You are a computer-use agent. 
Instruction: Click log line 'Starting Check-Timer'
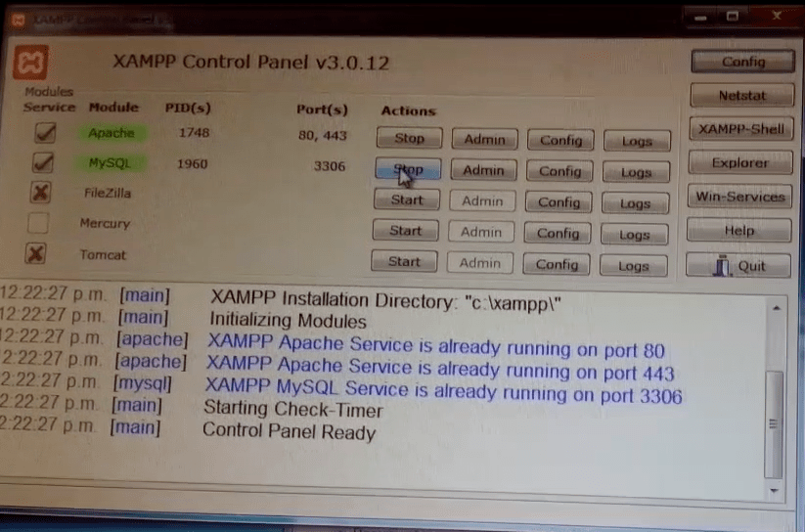tap(293, 409)
